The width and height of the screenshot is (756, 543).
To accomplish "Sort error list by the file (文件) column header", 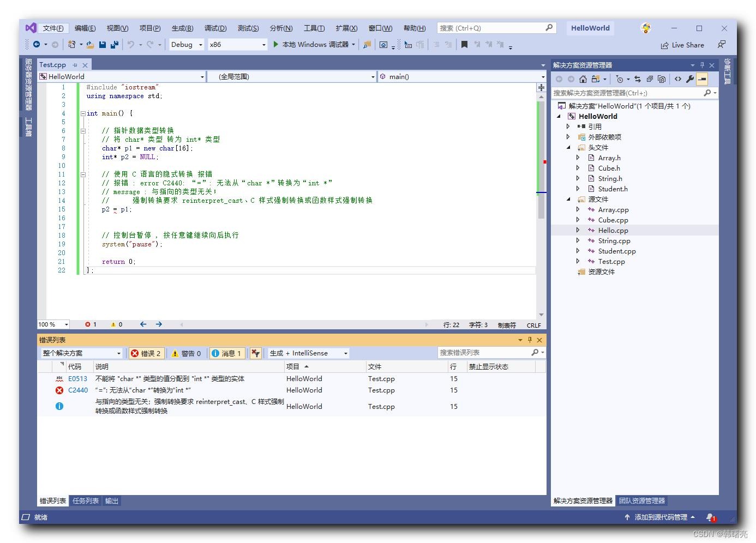I will tap(406, 367).
